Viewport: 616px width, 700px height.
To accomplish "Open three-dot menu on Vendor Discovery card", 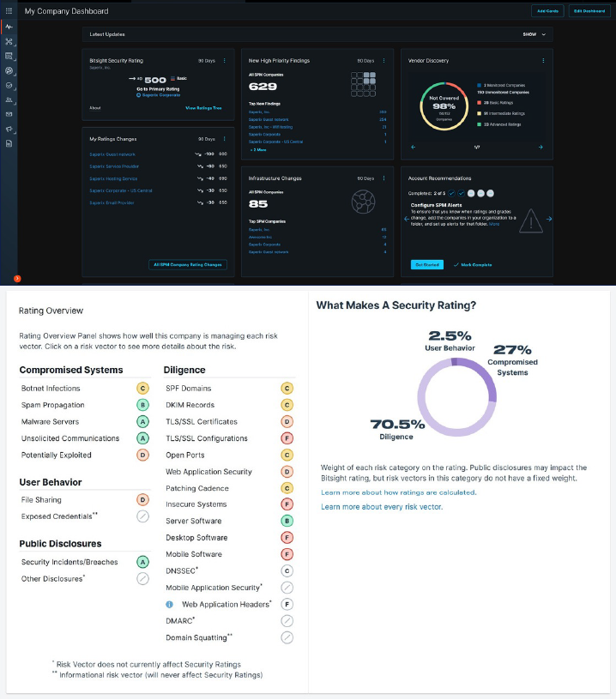I will [543, 61].
